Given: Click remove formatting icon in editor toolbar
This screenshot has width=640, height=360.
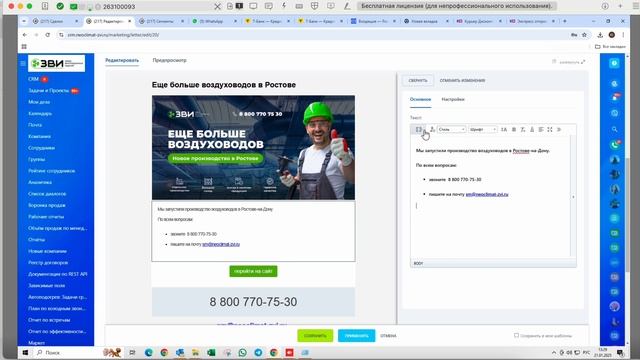Looking at the screenshot, I should click(523, 129).
